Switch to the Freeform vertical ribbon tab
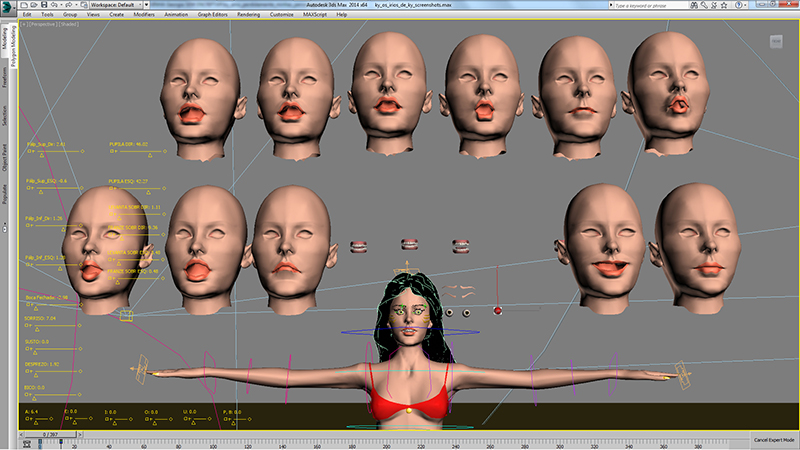Viewport: 800px width, 450px height. (x=5, y=79)
